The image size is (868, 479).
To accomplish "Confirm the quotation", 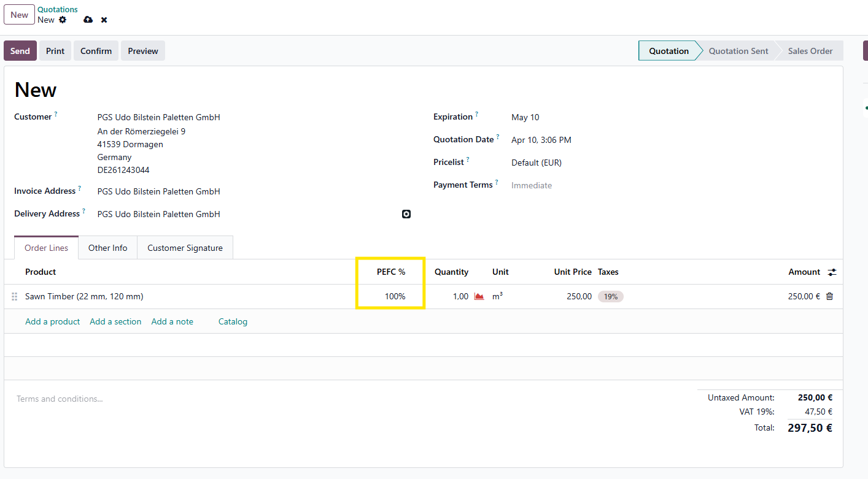I will (x=96, y=51).
